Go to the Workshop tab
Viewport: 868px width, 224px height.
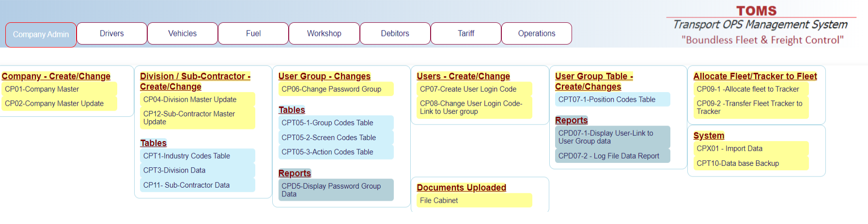(324, 33)
